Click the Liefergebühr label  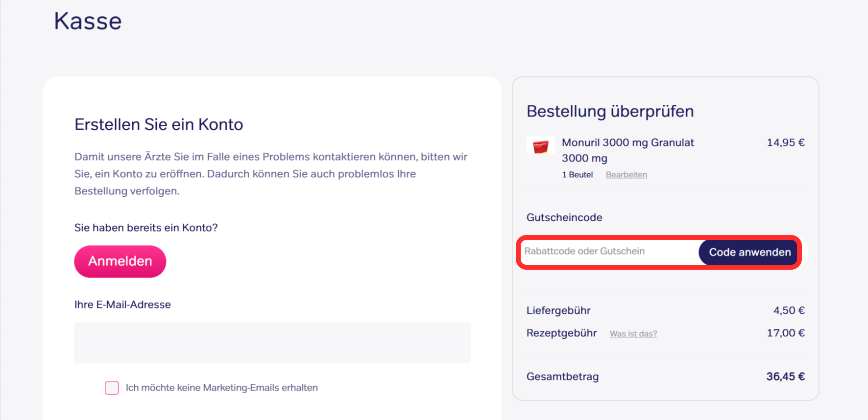558,310
